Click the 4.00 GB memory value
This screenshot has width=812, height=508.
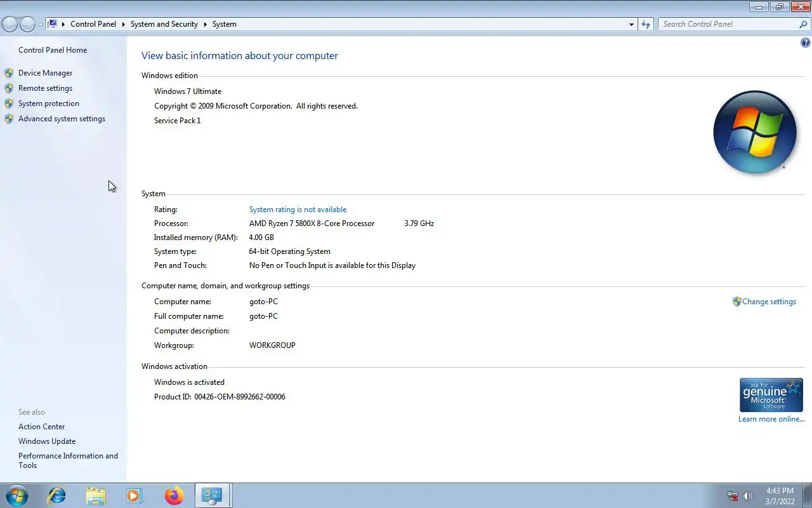click(262, 237)
